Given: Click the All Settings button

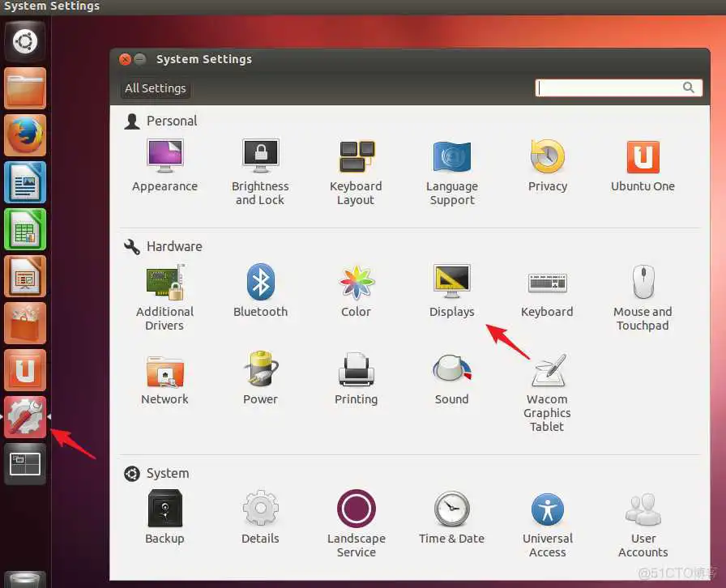Looking at the screenshot, I should point(155,88).
